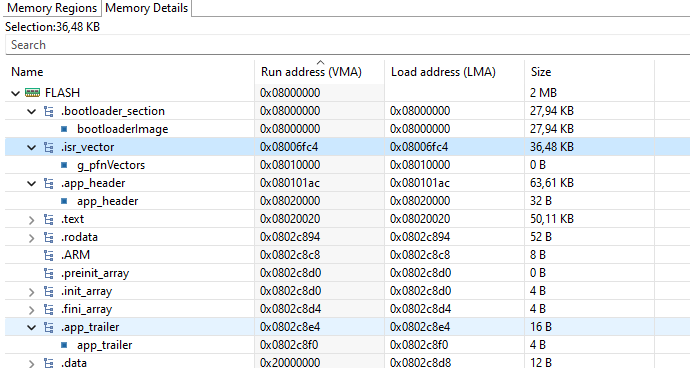Image resolution: width=690 pixels, height=368 pixels.
Task: Click the .data section icon
Action: (x=48, y=363)
